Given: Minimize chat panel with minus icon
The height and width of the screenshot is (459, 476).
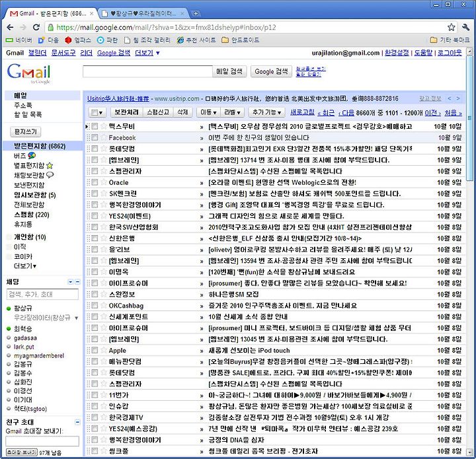Looking at the screenshot, I should coord(77,282).
